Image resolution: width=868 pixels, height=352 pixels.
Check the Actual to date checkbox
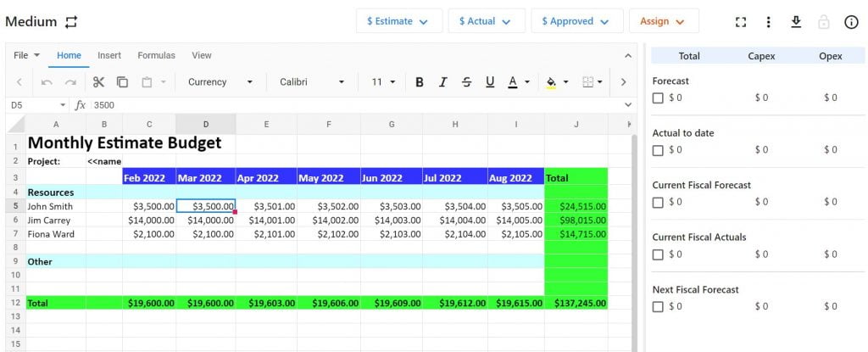pyautogui.click(x=658, y=150)
